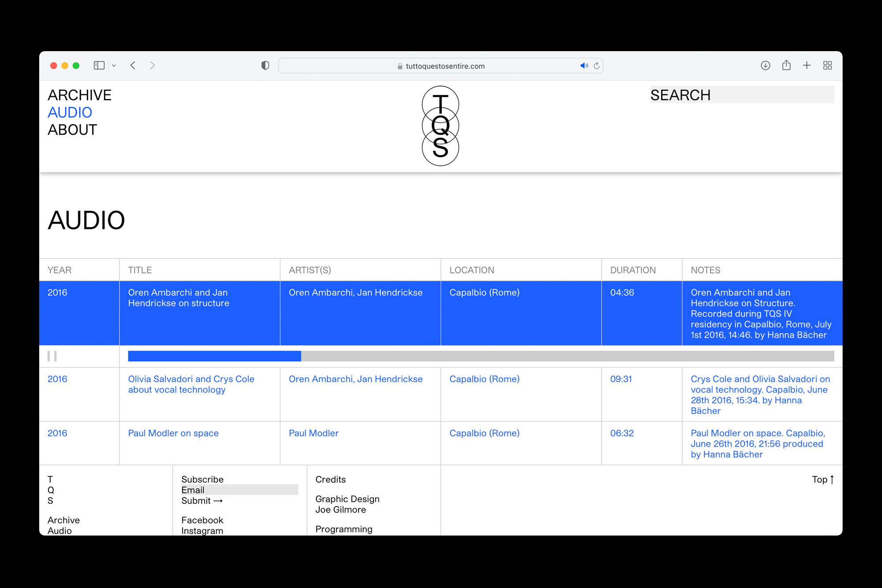Pause the playing audio track
This screenshot has height=588, width=882.
click(x=52, y=356)
